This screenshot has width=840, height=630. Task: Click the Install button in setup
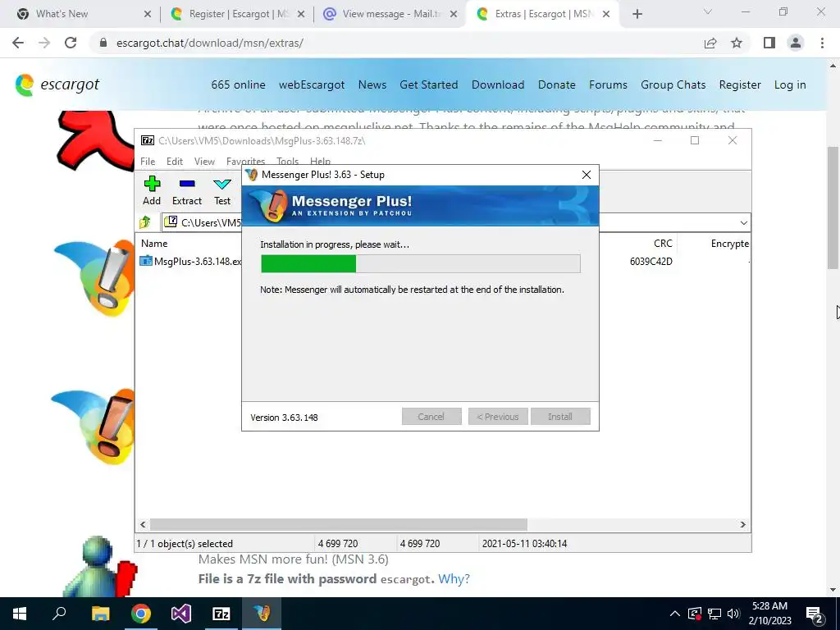point(560,417)
